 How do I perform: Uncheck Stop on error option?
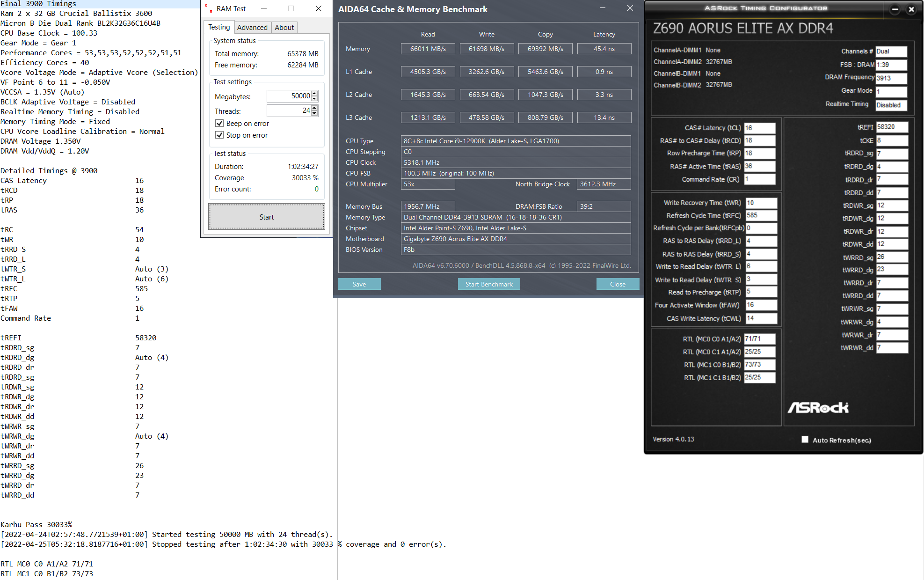click(219, 135)
